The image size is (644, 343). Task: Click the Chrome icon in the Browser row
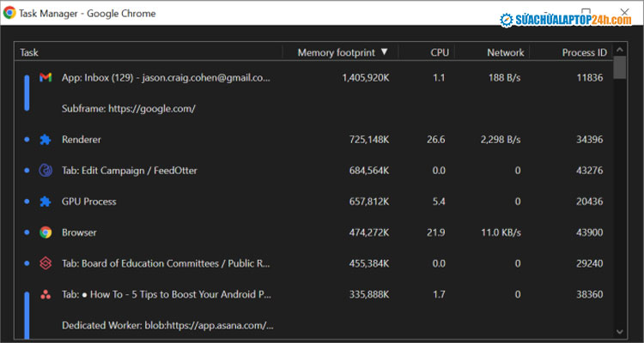[46, 232]
